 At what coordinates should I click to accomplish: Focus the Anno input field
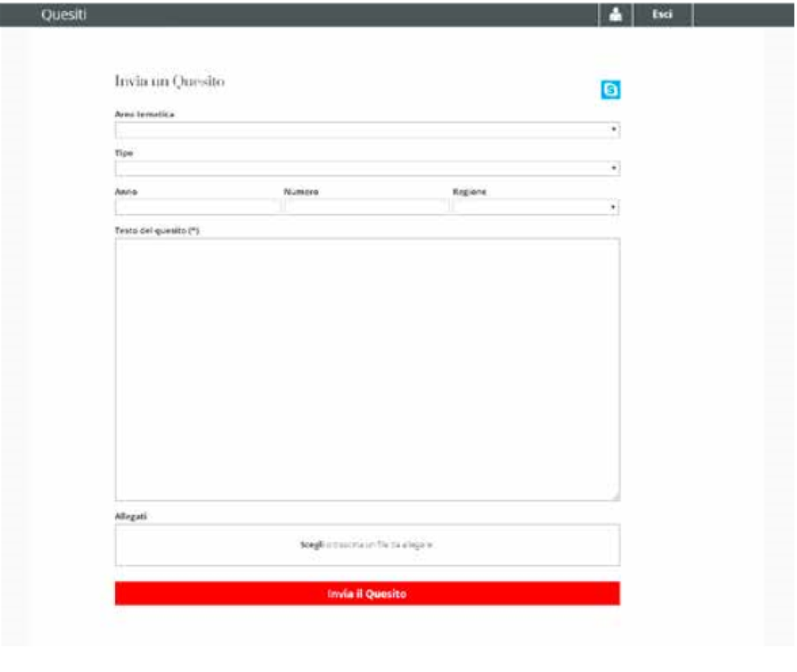pyautogui.click(x=197, y=208)
